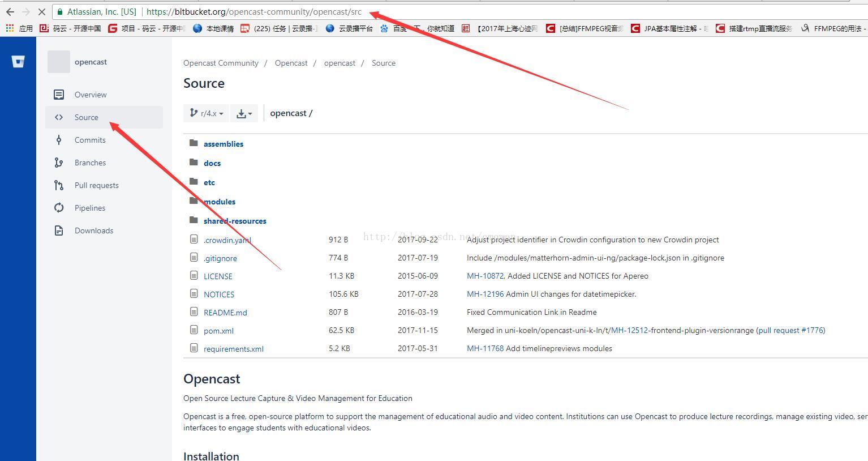
Task: Open MH-12196 issue link
Action: tap(485, 294)
